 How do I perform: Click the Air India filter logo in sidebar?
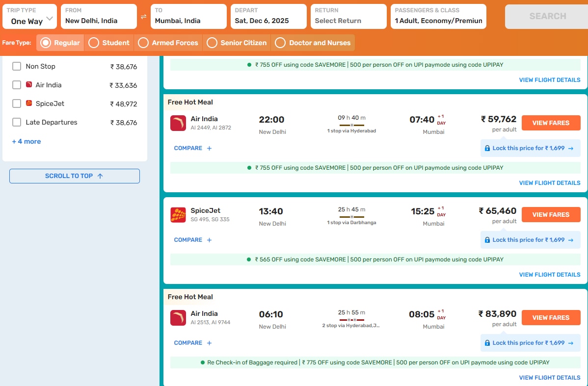click(29, 85)
